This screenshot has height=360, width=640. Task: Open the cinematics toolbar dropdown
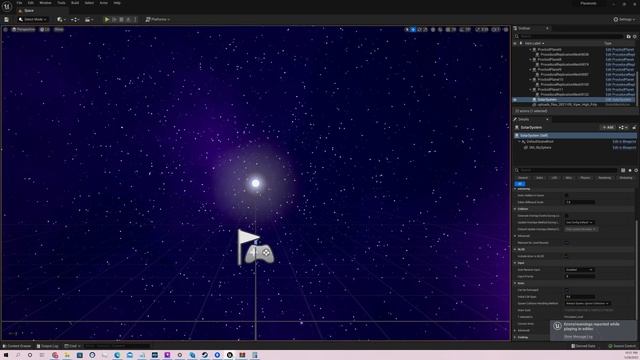pos(89,20)
